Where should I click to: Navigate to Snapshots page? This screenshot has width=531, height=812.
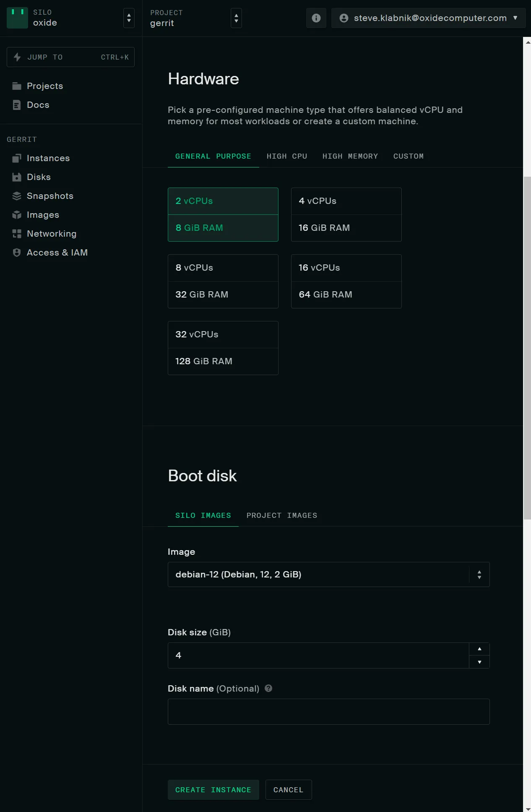point(50,196)
